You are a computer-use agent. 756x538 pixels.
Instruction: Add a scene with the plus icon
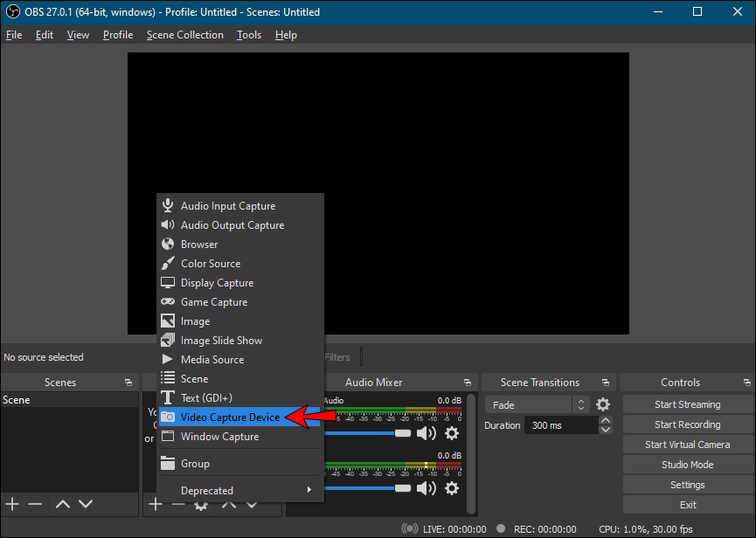(12, 504)
